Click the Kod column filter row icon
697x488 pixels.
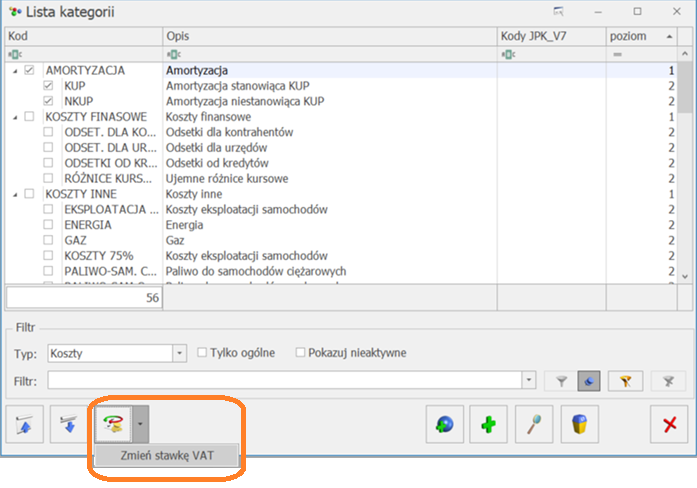click(15, 54)
